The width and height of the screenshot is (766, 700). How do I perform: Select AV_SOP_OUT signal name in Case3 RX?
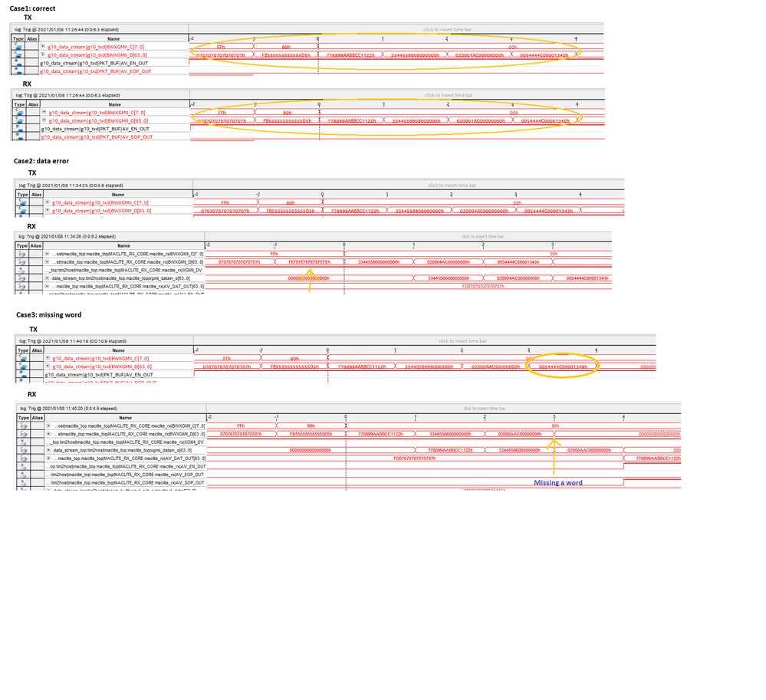126,482
